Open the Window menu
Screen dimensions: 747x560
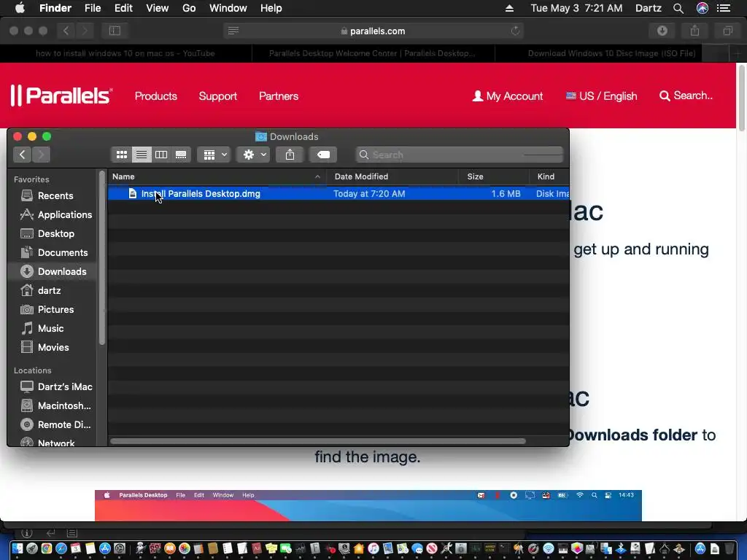[228, 8]
